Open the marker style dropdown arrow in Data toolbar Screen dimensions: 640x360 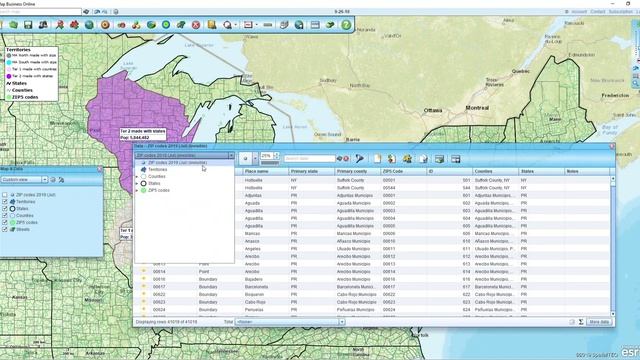pyautogui.click(x=255, y=159)
